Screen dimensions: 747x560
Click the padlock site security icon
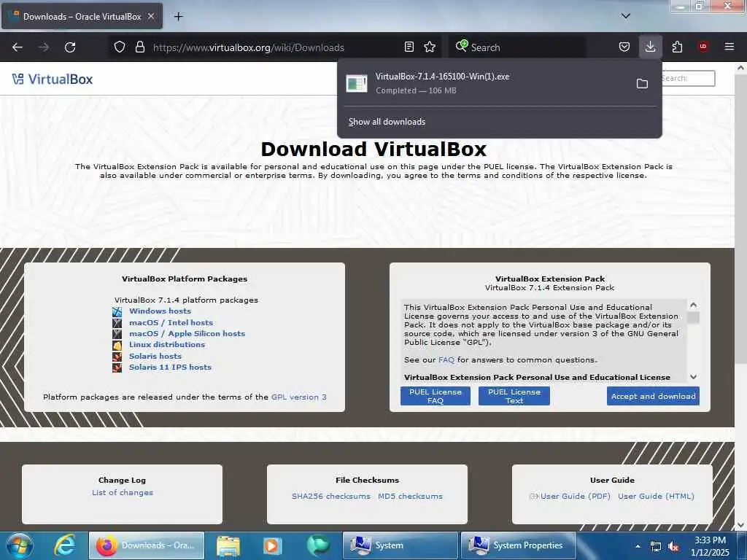(x=139, y=47)
